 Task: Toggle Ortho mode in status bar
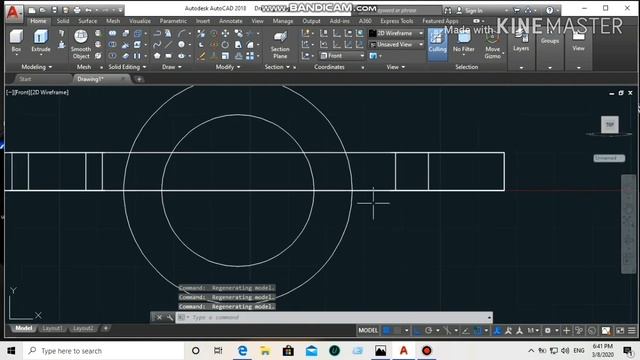pos(417,331)
